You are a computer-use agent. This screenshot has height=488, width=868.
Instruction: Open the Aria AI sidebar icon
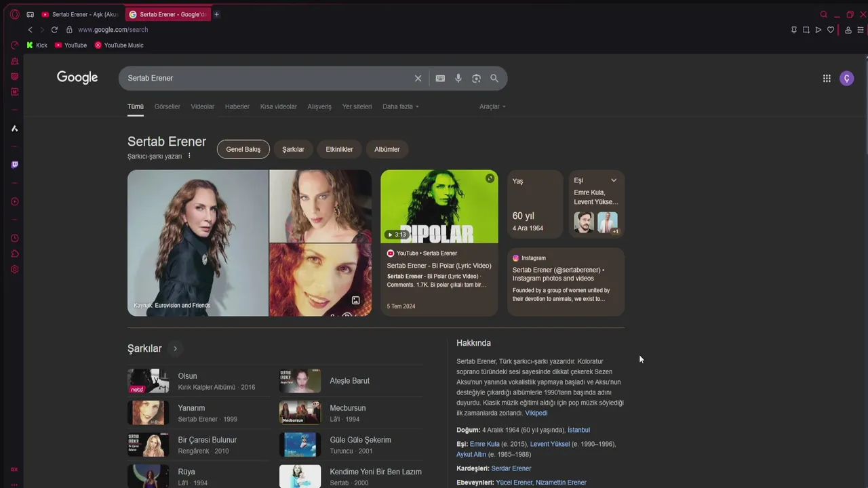[x=14, y=128]
